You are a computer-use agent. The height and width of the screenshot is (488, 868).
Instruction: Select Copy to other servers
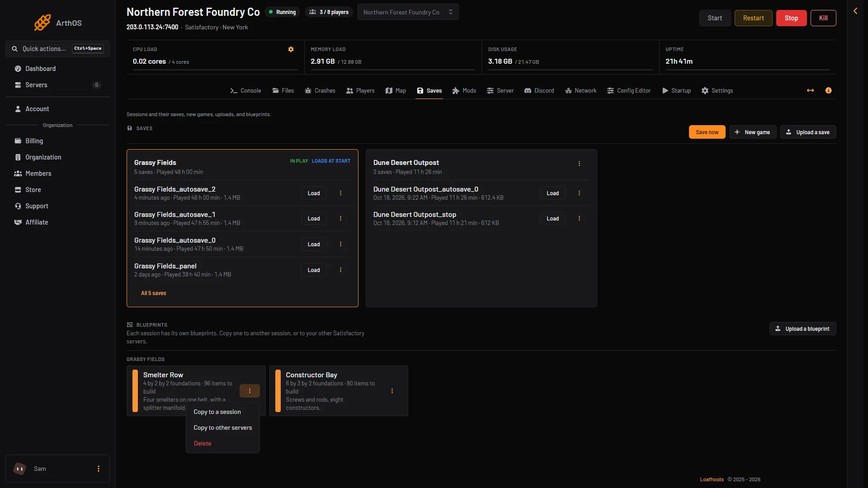pyautogui.click(x=223, y=427)
